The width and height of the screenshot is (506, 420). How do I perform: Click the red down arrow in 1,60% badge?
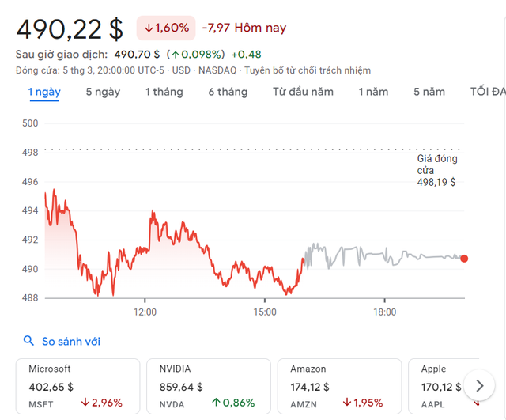coord(149,28)
